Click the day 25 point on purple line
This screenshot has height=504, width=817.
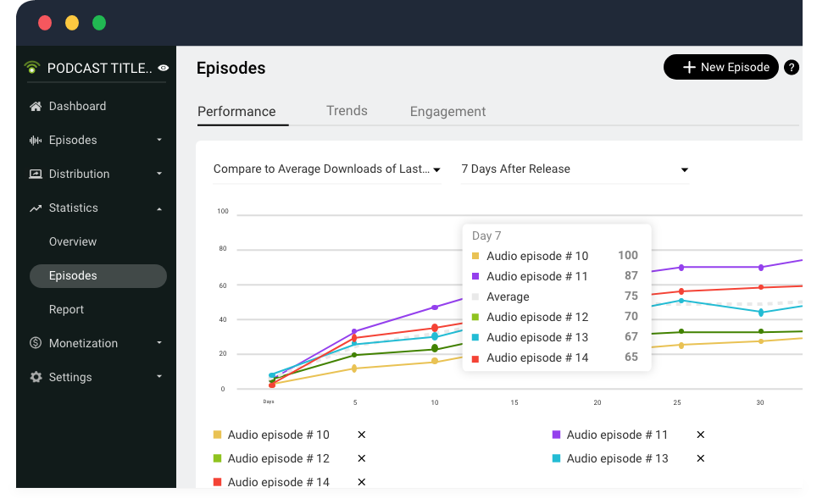click(x=681, y=268)
